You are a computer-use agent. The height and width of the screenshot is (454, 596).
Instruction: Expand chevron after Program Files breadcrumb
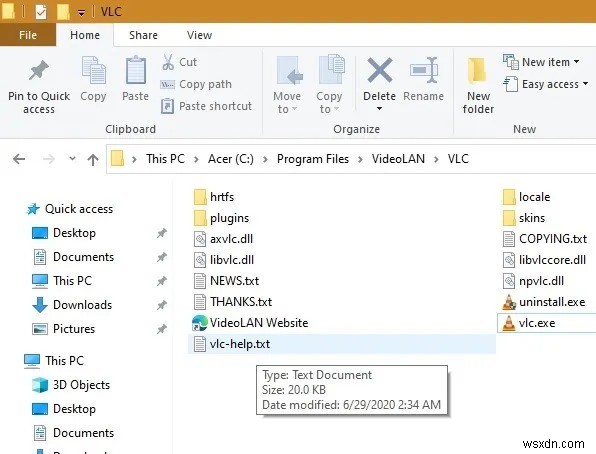click(360, 159)
